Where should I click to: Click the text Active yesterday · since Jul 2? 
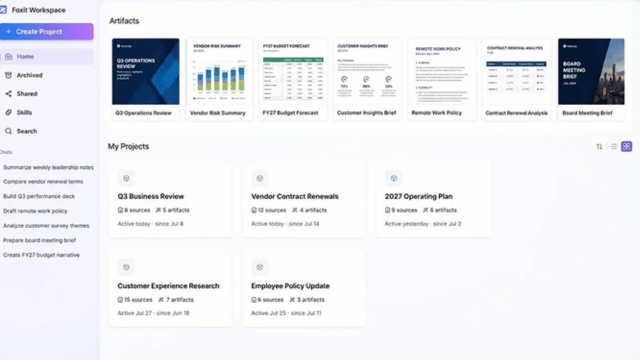point(423,224)
